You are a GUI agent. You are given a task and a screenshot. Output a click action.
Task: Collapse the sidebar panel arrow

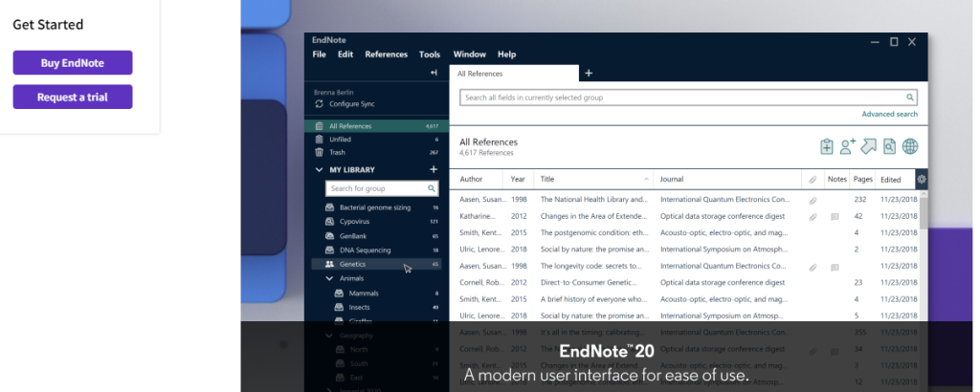click(x=434, y=73)
